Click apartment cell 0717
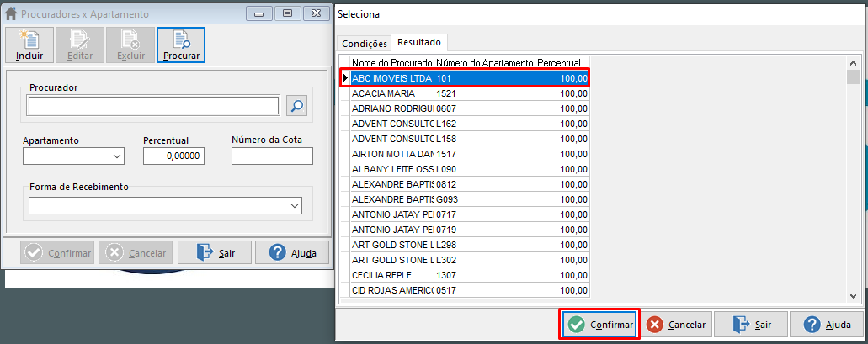The image size is (868, 344). pyautogui.click(x=484, y=214)
